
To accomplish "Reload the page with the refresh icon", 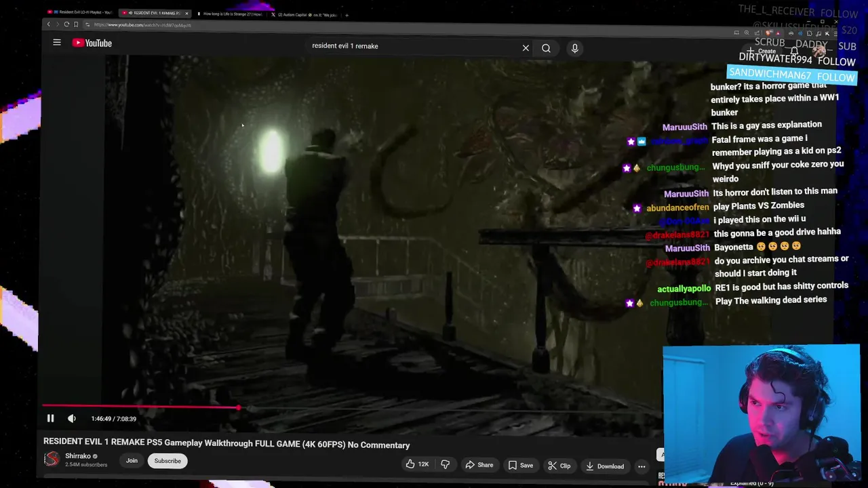I will (66, 24).
